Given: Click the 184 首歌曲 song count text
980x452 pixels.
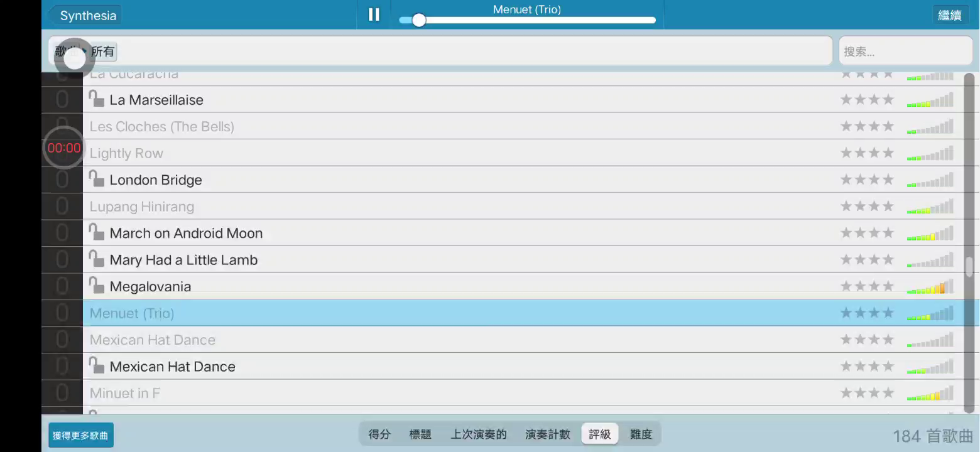Looking at the screenshot, I should click(x=933, y=436).
